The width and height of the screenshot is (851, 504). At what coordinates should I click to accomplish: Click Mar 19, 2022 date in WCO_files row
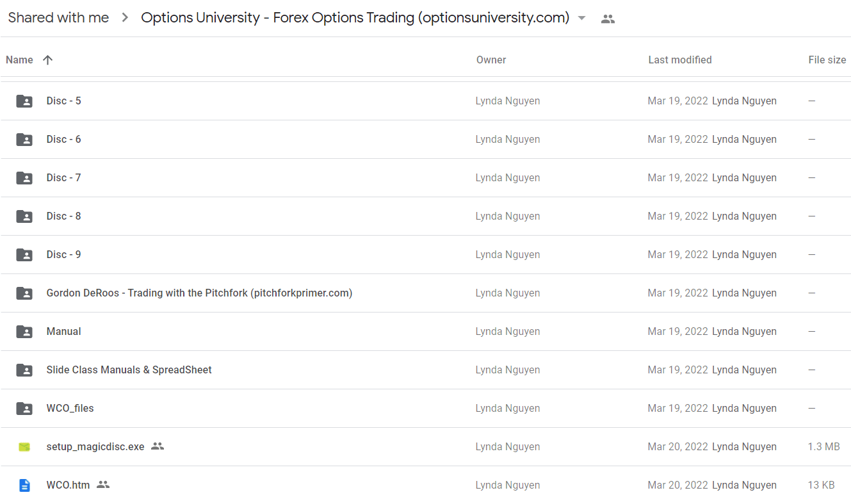coord(678,408)
